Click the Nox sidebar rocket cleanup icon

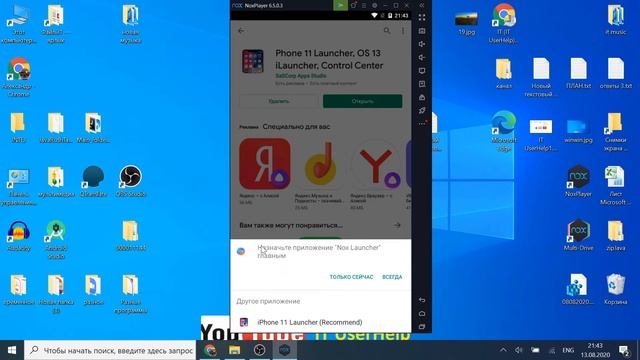pyautogui.click(x=422, y=110)
